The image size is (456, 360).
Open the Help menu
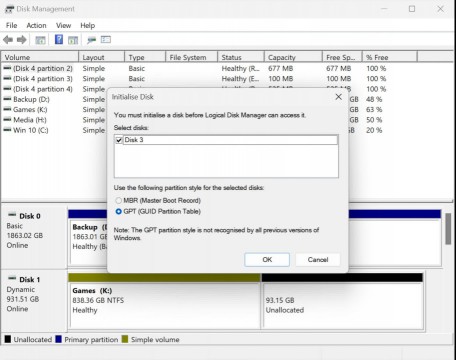88,26
